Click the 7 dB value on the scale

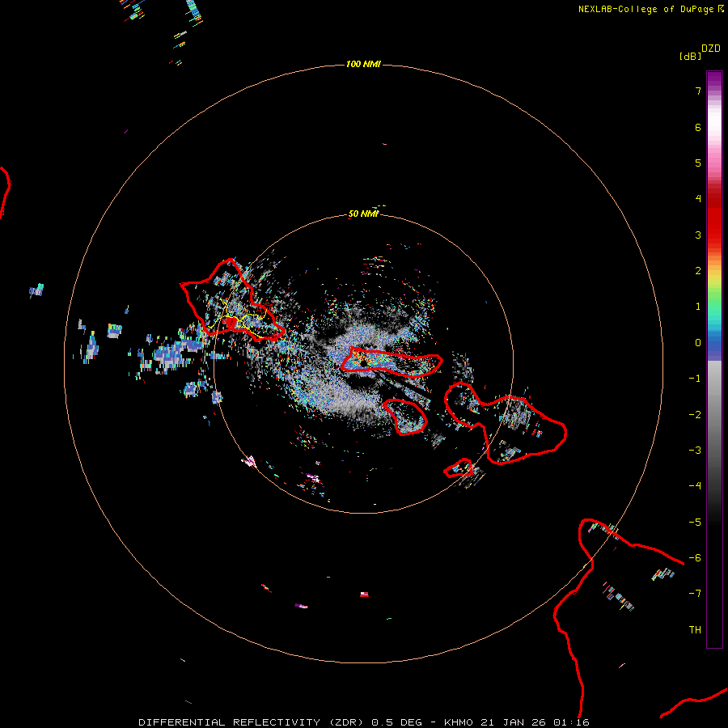click(x=698, y=91)
